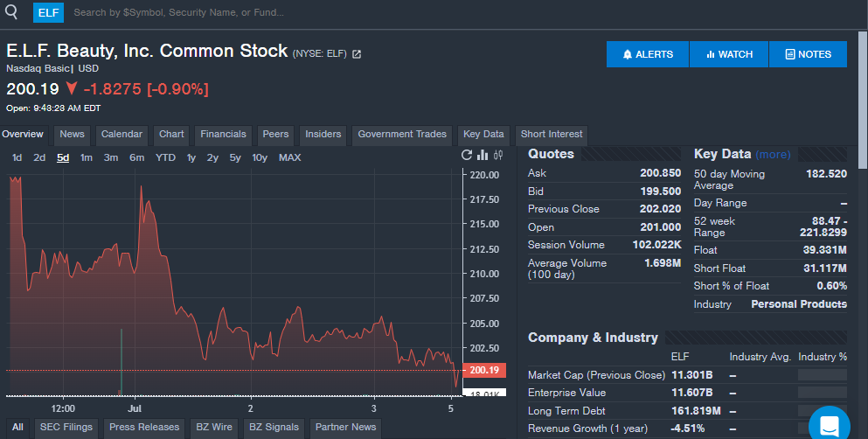868x439 pixels.
Task: Click the Personal Products industry value
Action: (x=799, y=304)
